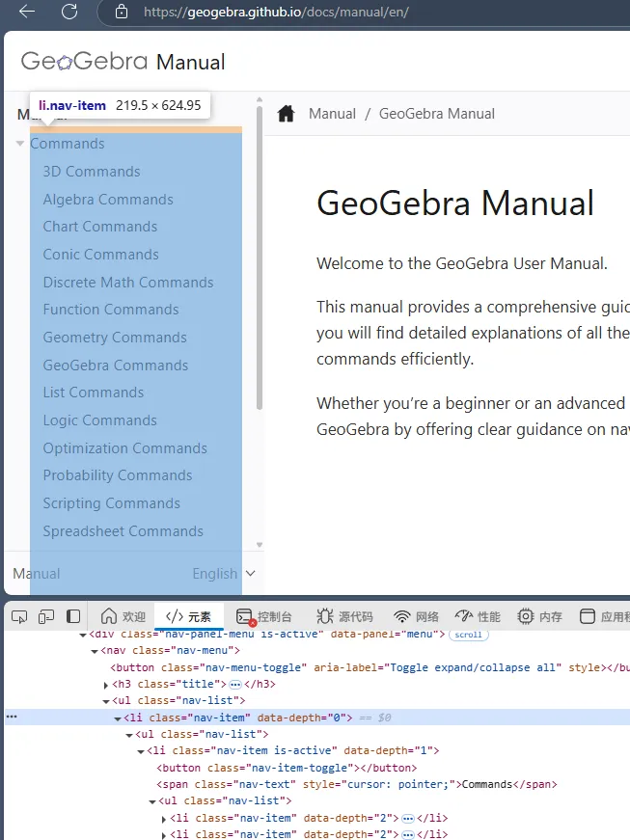Reload the page with the refresh icon
The height and width of the screenshot is (840, 630).
[x=69, y=12]
